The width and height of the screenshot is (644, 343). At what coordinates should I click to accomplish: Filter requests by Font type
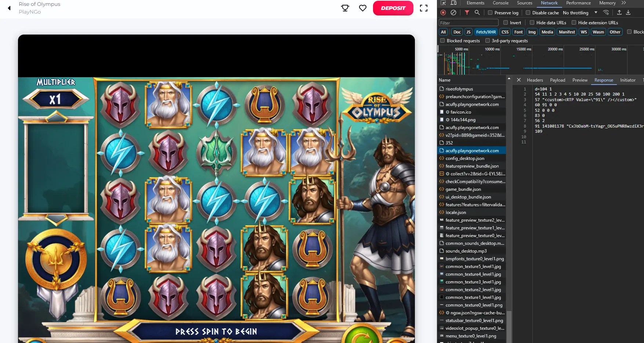click(x=518, y=32)
